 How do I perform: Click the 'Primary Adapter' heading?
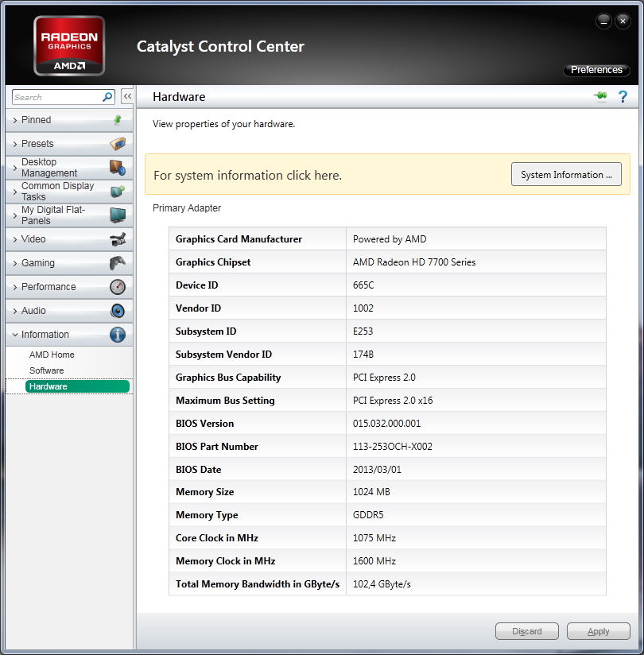187,208
